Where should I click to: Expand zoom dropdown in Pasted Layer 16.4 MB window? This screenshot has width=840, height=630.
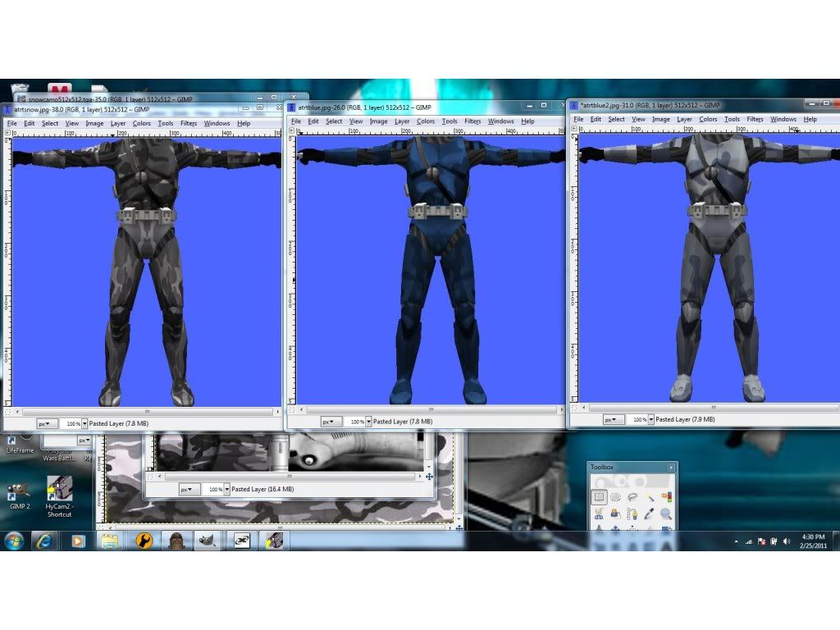pos(227,489)
